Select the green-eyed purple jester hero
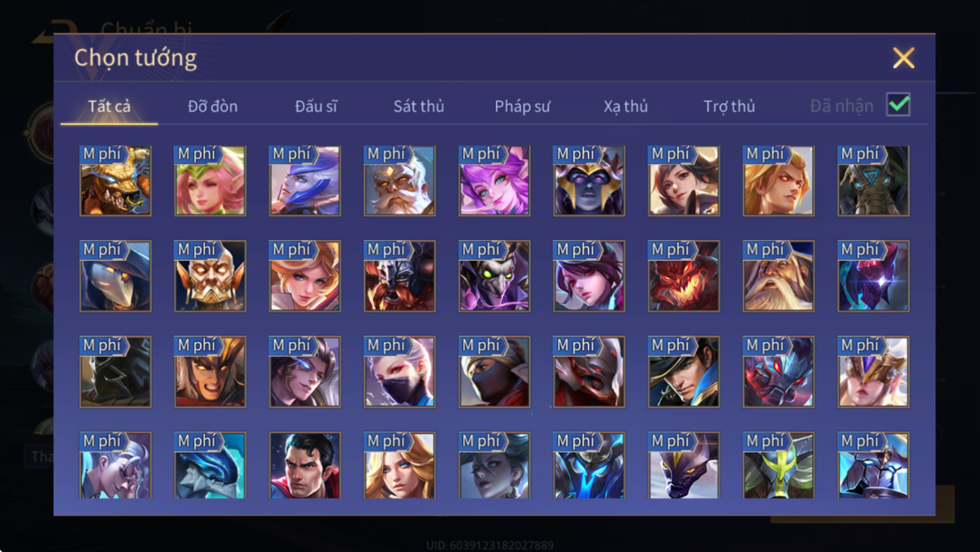Viewport: 980px width, 552px height. click(x=495, y=276)
